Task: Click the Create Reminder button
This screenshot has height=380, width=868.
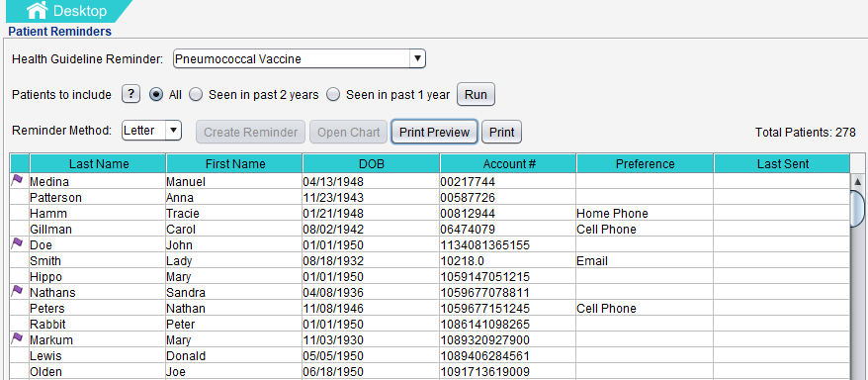Action: pyautogui.click(x=250, y=132)
